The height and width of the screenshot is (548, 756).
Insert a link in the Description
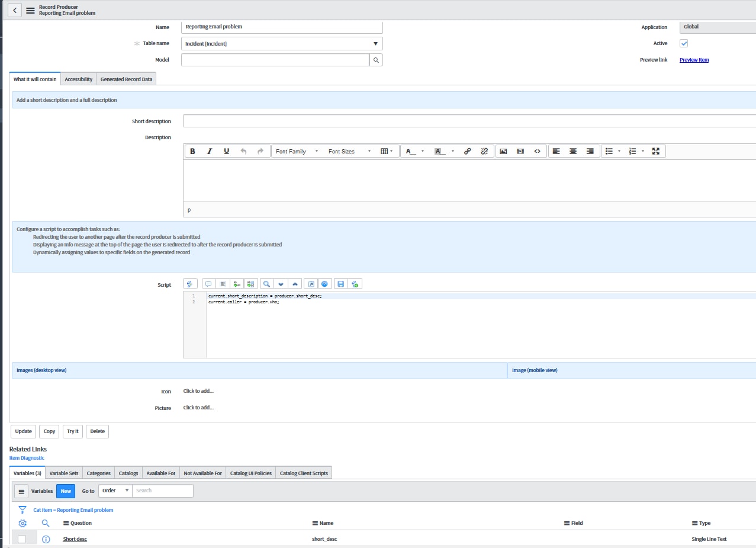coord(467,151)
